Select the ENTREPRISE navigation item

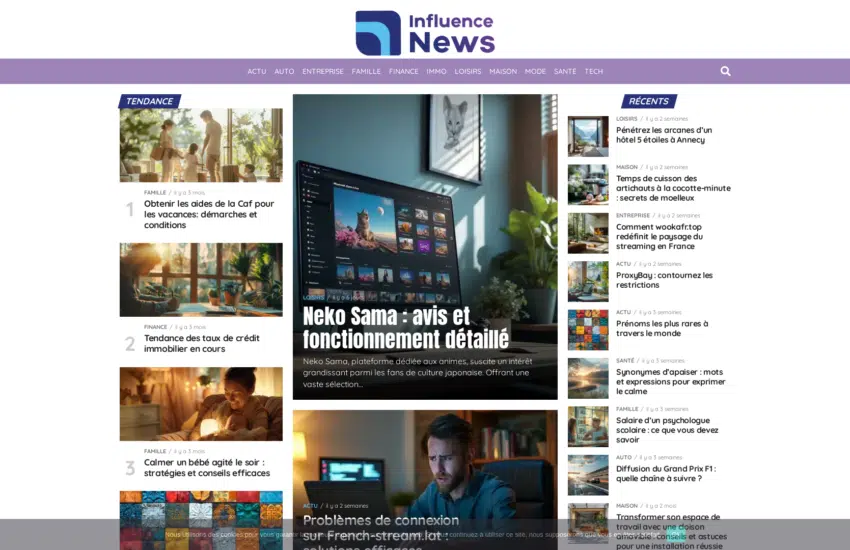[323, 71]
